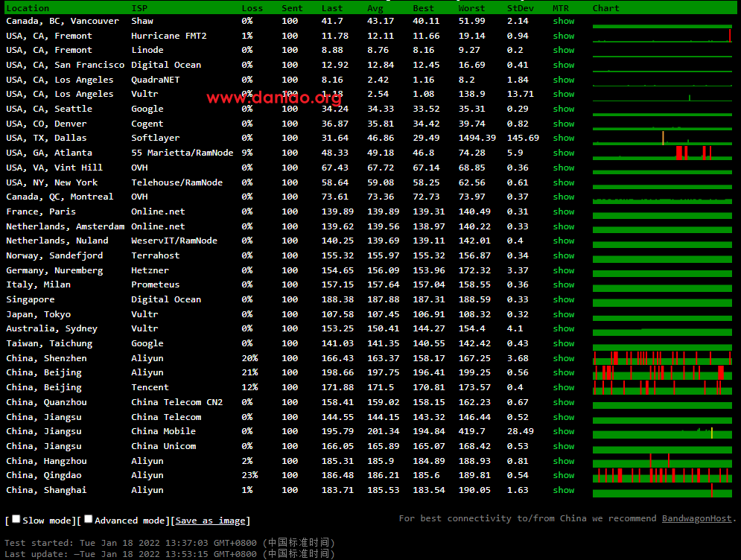Show MTR for Jiangsu China Telecom
Viewport: 741px width, 560px height.
(564, 417)
